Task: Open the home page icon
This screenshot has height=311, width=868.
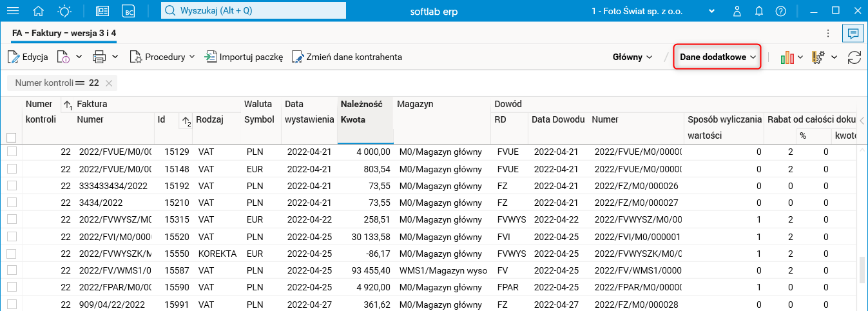Action: point(39,11)
